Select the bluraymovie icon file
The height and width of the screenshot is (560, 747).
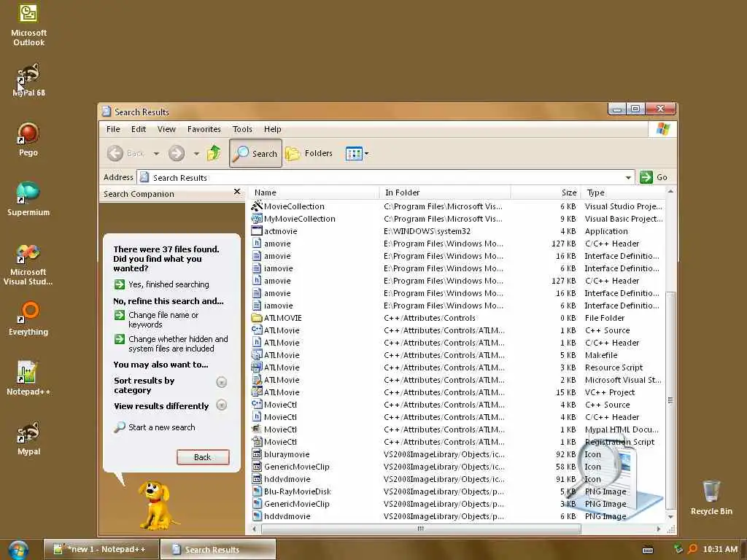tap(286, 454)
